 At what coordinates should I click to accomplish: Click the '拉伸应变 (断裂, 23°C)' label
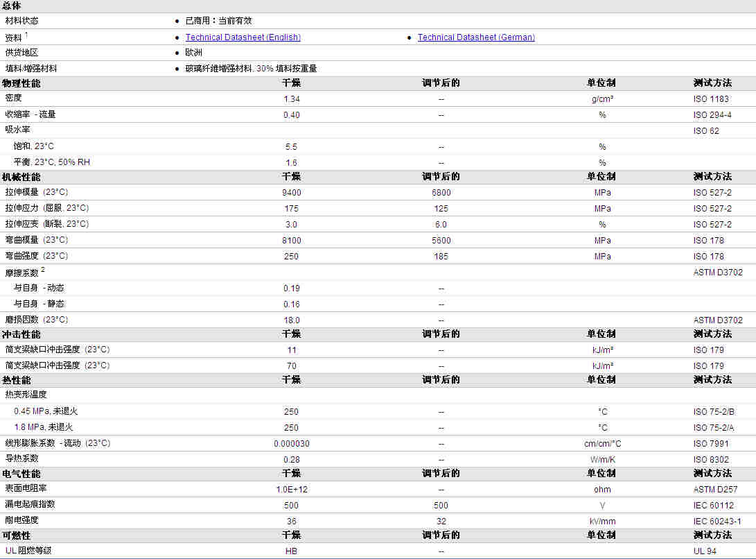(47, 224)
